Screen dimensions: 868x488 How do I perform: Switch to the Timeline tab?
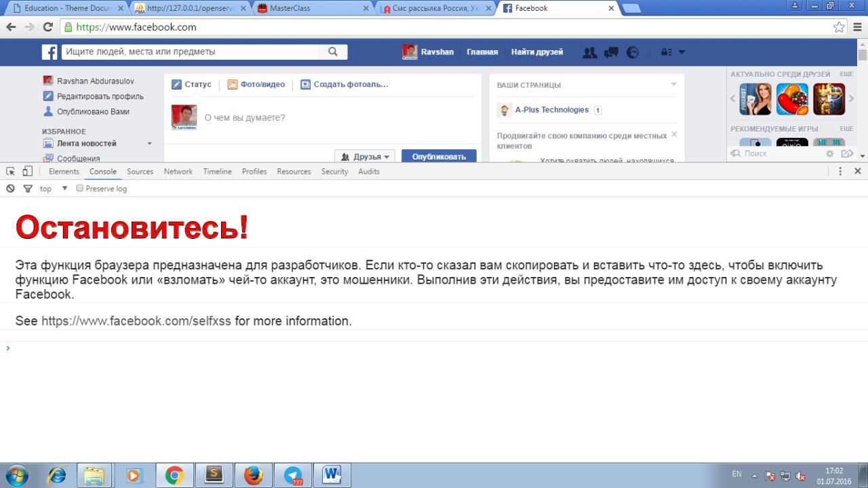(218, 172)
